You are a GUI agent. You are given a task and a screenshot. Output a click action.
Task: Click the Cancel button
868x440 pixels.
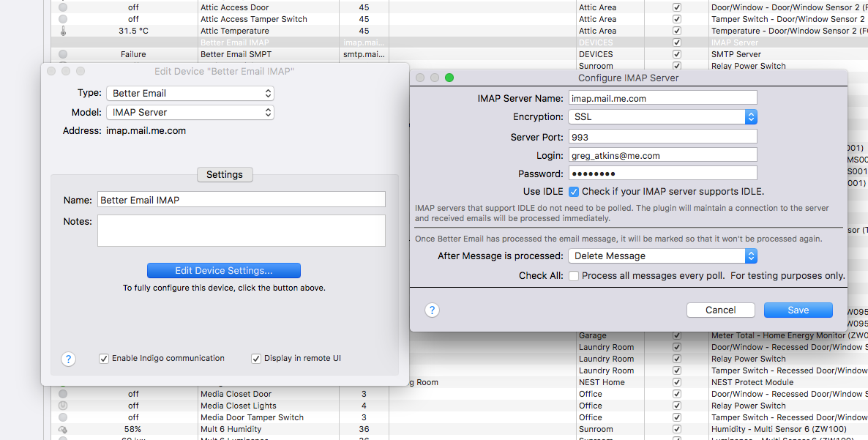(721, 310)
